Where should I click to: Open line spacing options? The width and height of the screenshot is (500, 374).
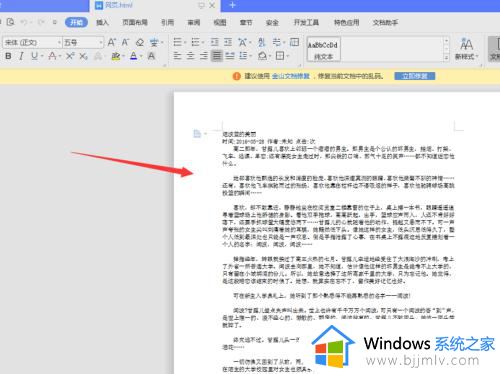(243, 56)
